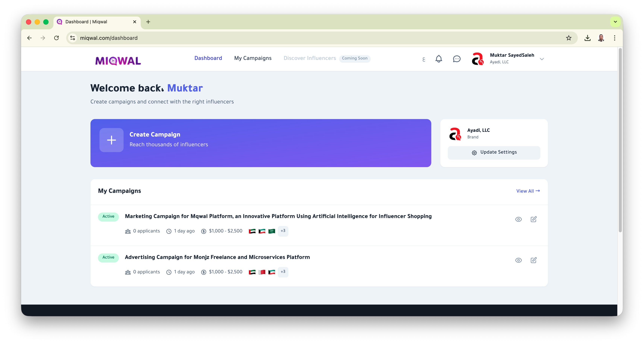Screen dimensions: 644x344
Task: Edit the Monjz Freelance advertising campaign
Action: click(x=533, y=260)
